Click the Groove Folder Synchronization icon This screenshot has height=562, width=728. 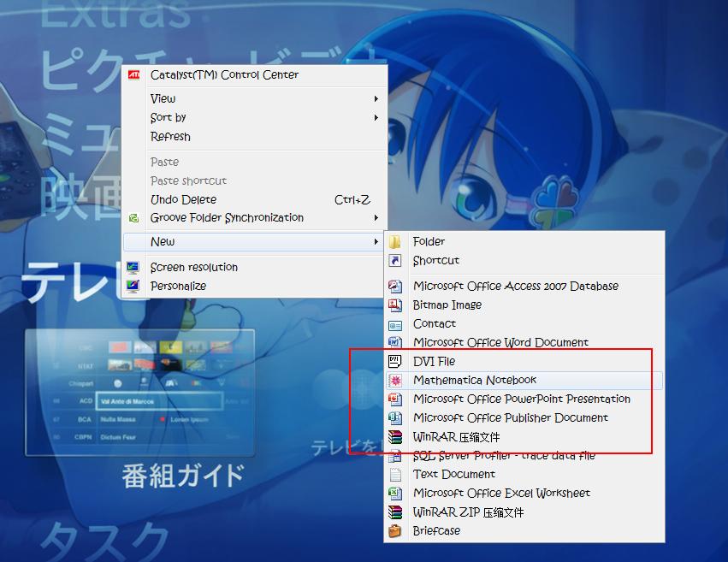[133, 218]
